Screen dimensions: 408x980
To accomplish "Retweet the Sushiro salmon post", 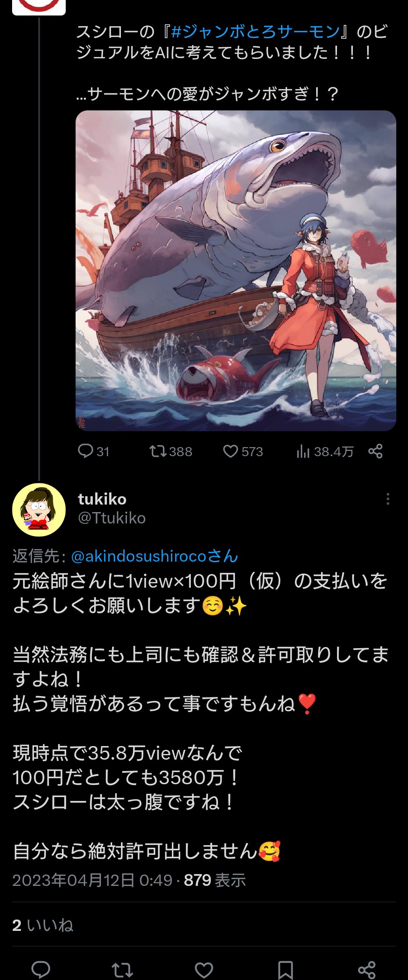I will (x=171, y=452).
